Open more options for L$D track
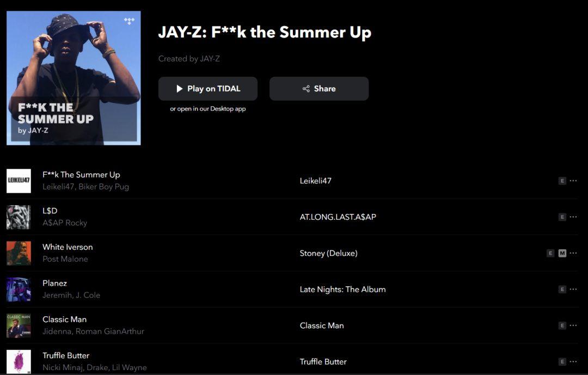The height and width of the screenshot is (375, 588). 573,217
